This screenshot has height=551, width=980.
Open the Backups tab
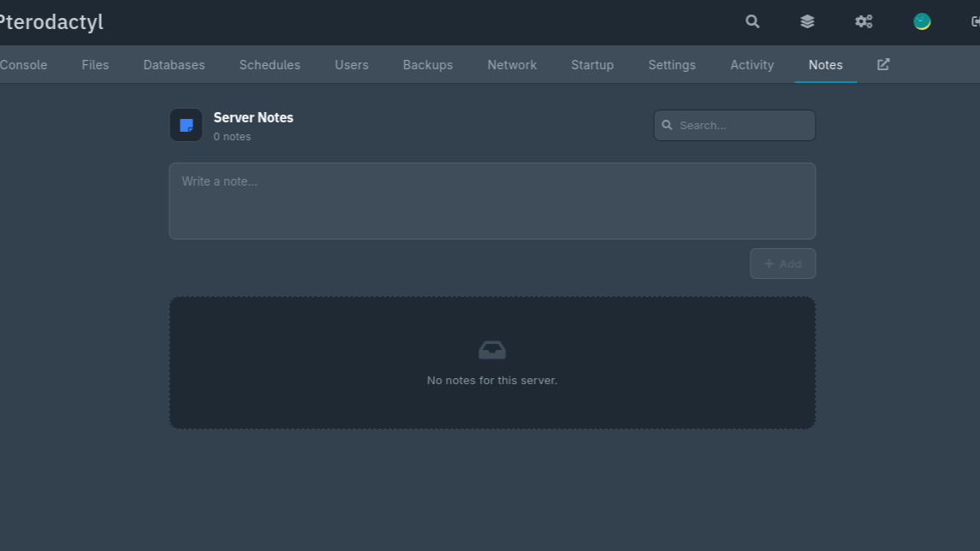(x=428, y=65)
